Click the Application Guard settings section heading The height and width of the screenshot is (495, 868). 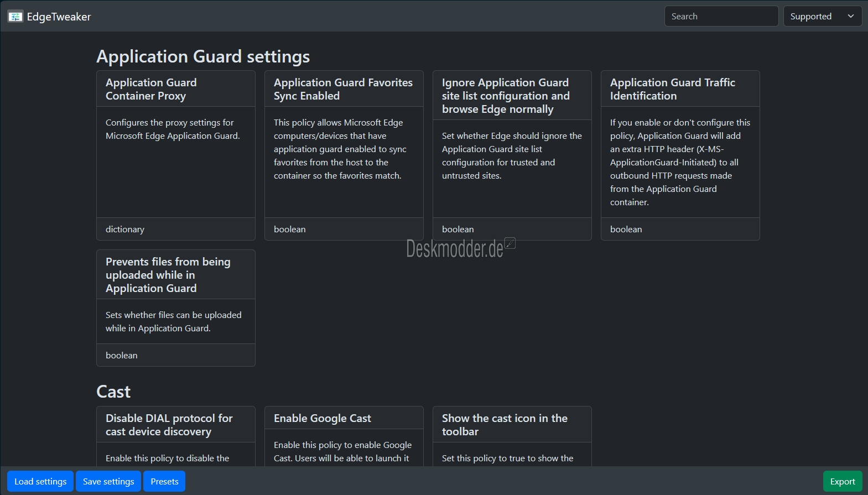pos(203,56)
